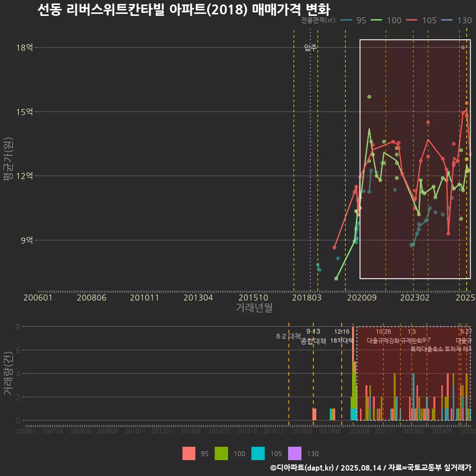Screen dimensions: 476x476
Task: Click the 12·16 18차대책 policy marker label
Action: [x=342, y=336]
